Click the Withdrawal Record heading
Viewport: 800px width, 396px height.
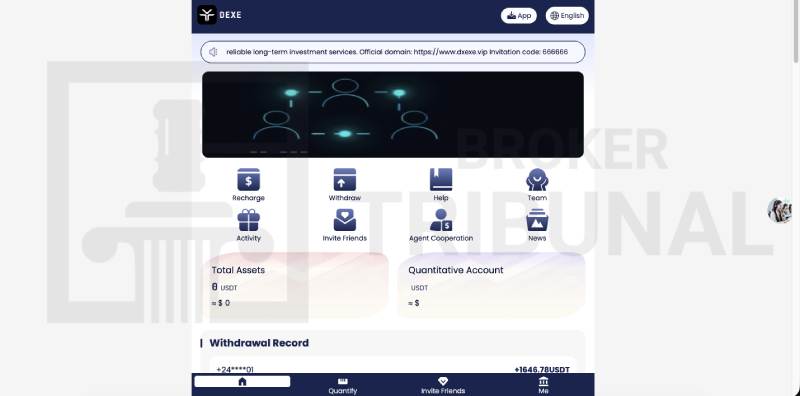tap(259, 343)
